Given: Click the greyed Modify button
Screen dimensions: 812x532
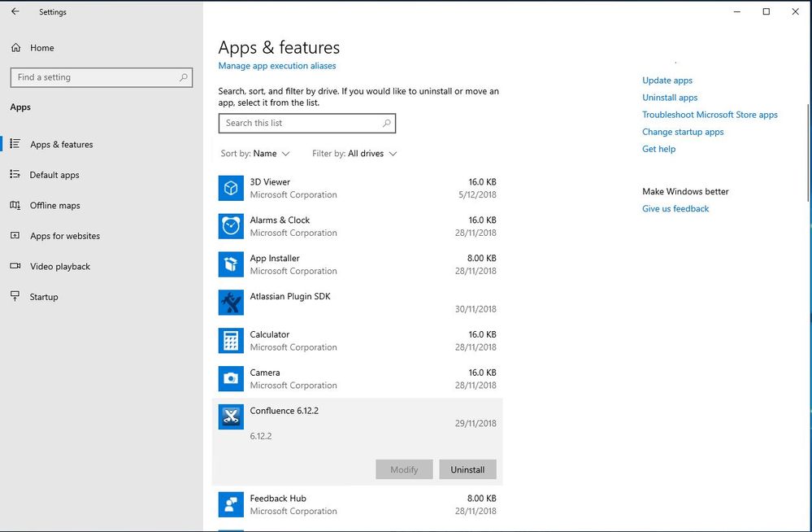Looking at the screenshot, I should 404,469.
